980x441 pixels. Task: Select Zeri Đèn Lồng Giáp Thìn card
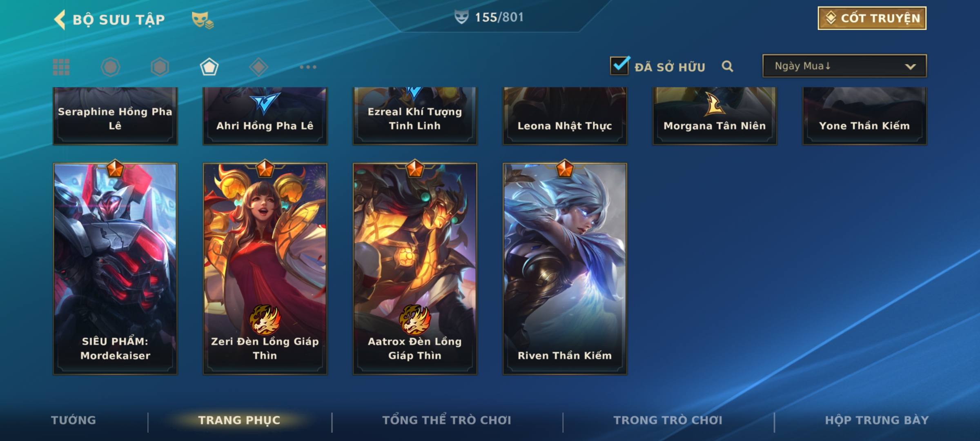click(265, 268)
